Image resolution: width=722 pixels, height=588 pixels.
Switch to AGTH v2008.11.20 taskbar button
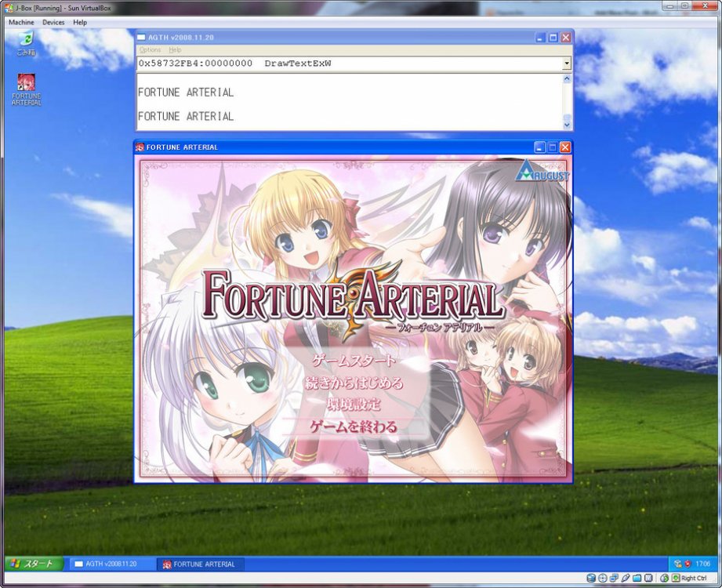111,564
